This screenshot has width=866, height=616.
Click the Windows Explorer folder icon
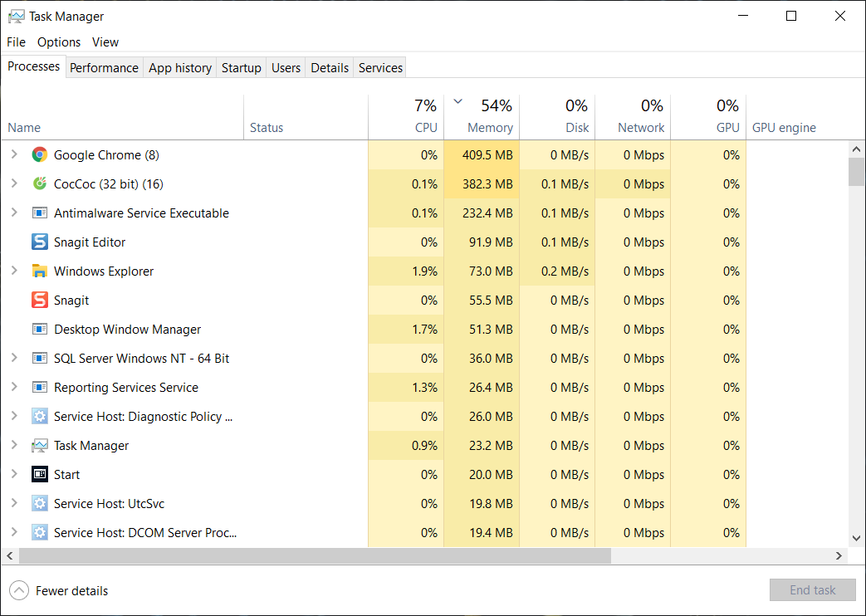[x=39, y=271]
